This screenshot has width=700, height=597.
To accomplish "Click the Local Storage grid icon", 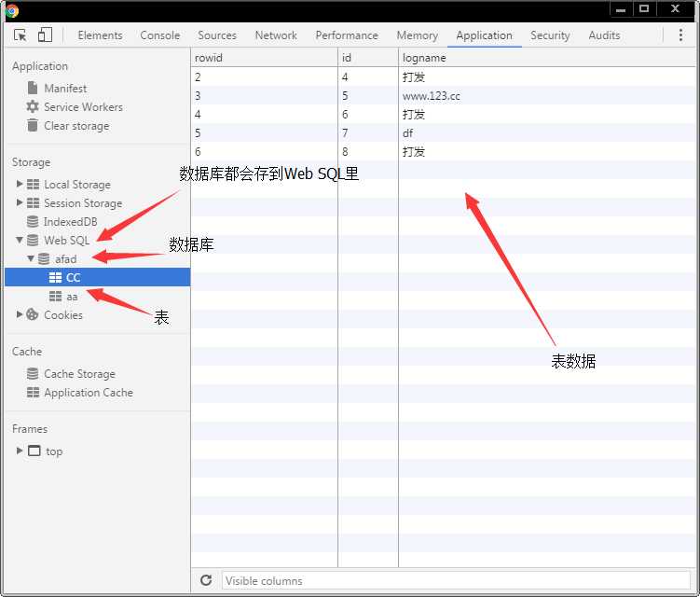I will [33, 185].
